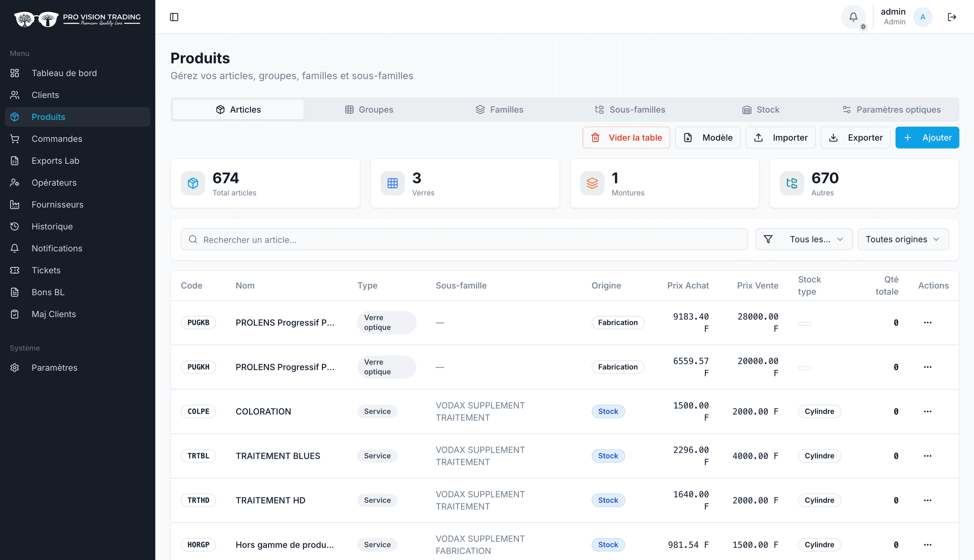Viewport: 974px width, 560px height.
Task: Open actions menu for HORGP row
Action: 927,545
